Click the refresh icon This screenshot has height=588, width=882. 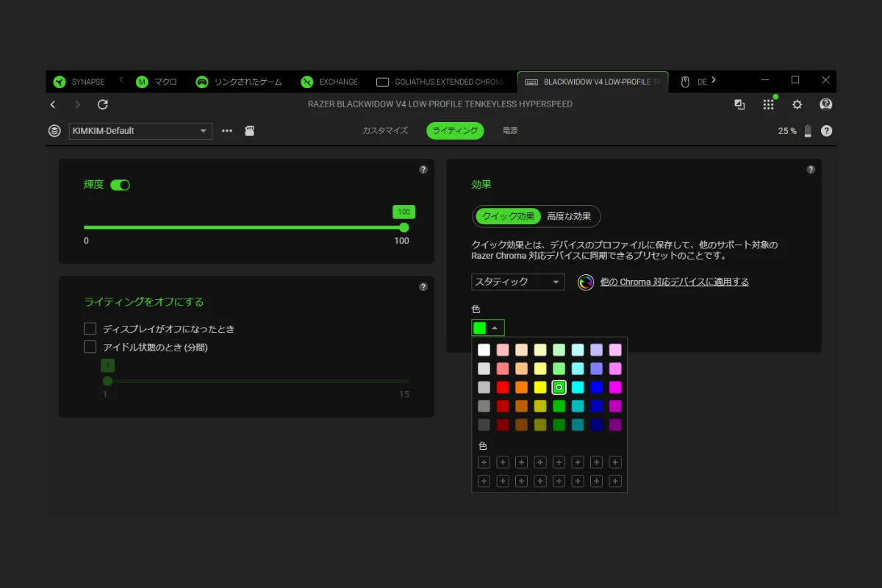pos(103,104)
